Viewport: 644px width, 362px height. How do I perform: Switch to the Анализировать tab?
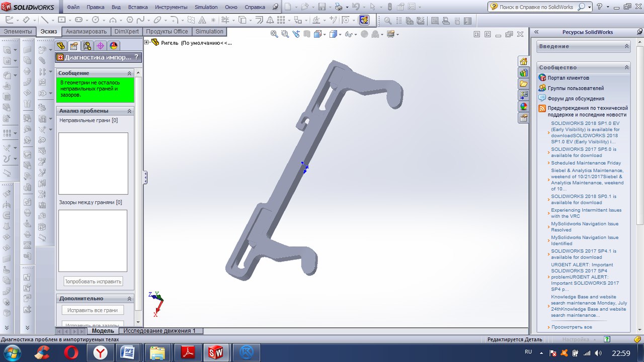point(86,31)
